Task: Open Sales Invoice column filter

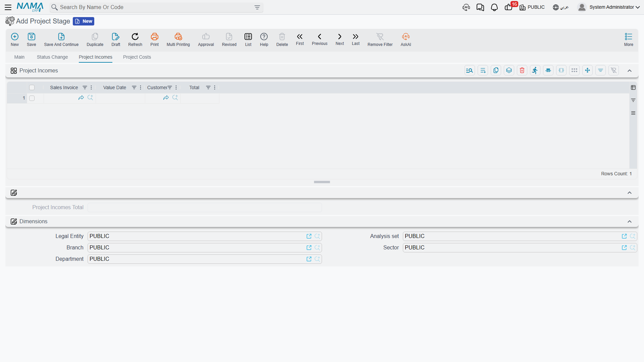Action: 85,87
